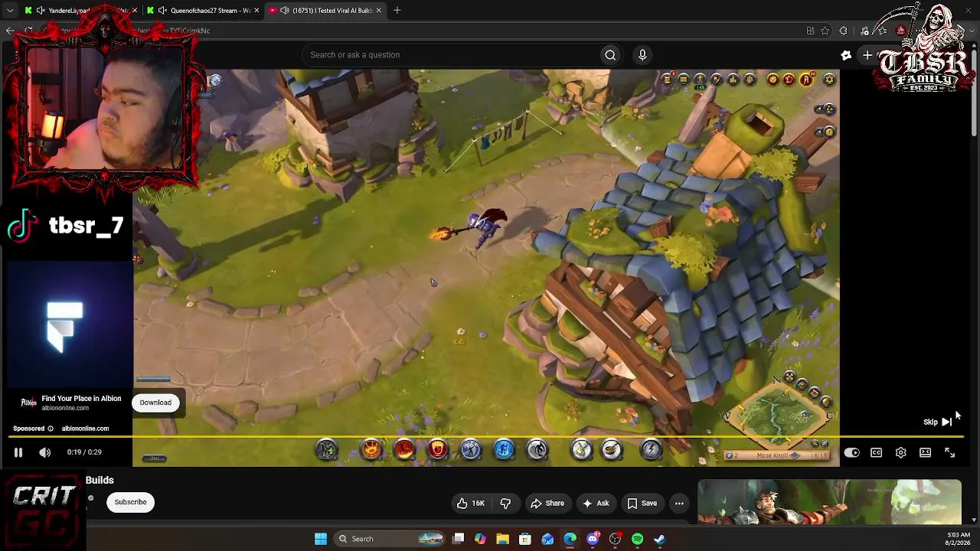Screen dimensions: 980x551
Task: Switch to the Queenofchaos27 Stream tab
Action: click(x=202, y=11)
